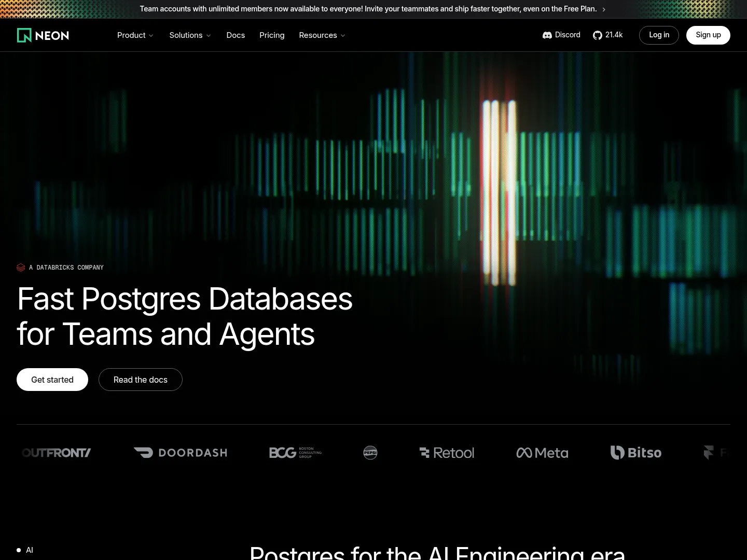Click the Bitso logo
The image size is (747, 560).
pyautogui.click(x=636, y=453)
